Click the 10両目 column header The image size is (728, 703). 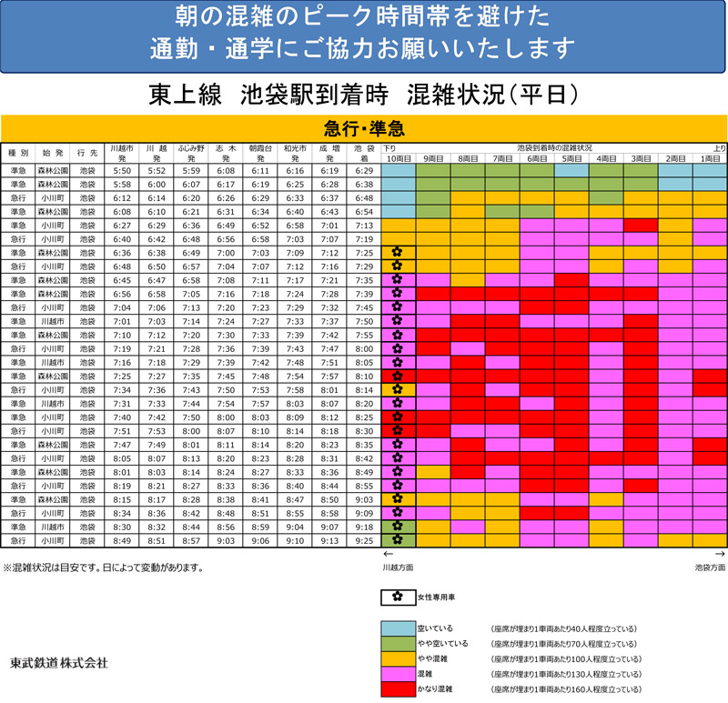[x=399, y=157]
